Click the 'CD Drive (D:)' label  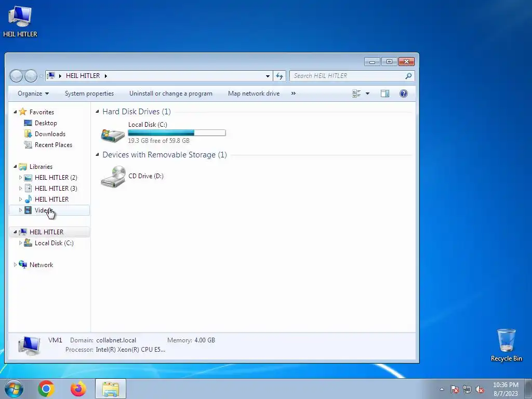coord(146,176)
